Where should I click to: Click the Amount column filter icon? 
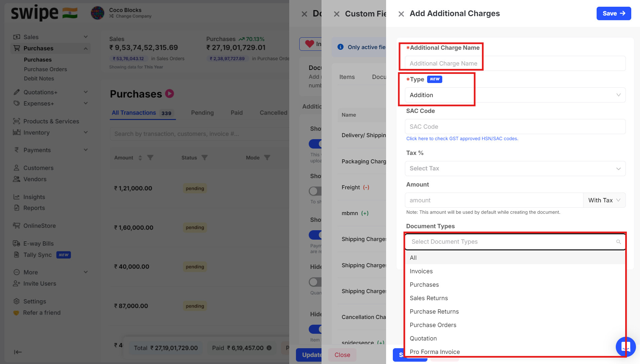pyautogui.click(x=150, y=158)
